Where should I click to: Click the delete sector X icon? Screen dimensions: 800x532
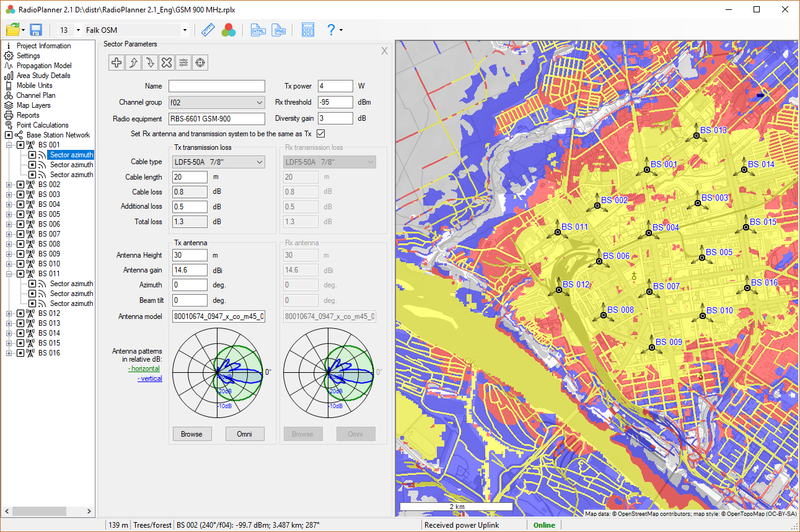[166, 62]
